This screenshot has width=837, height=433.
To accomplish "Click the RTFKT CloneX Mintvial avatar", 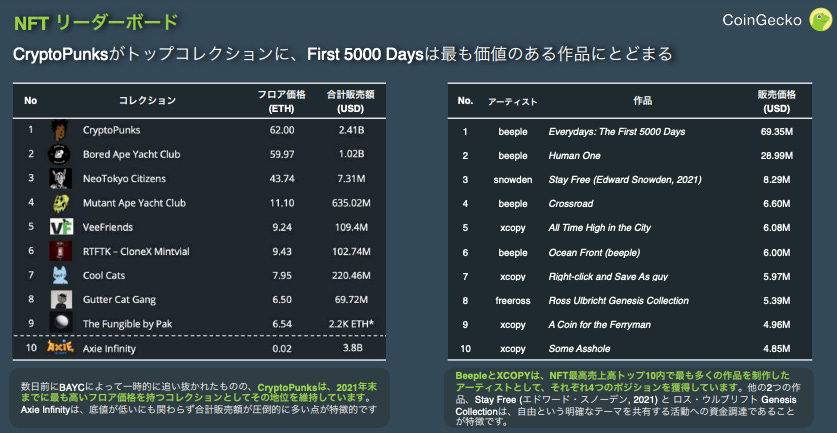I will point(58,251).
